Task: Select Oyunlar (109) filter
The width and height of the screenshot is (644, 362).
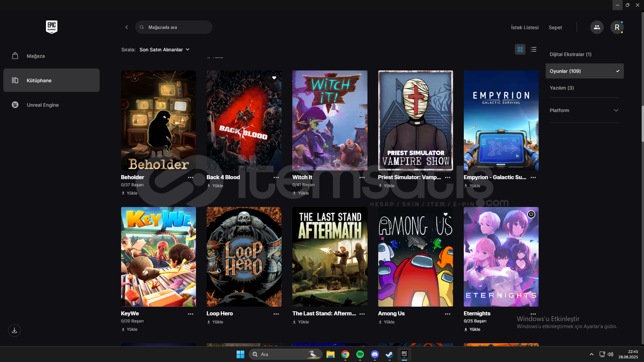Action: click(x=584, y=71)
